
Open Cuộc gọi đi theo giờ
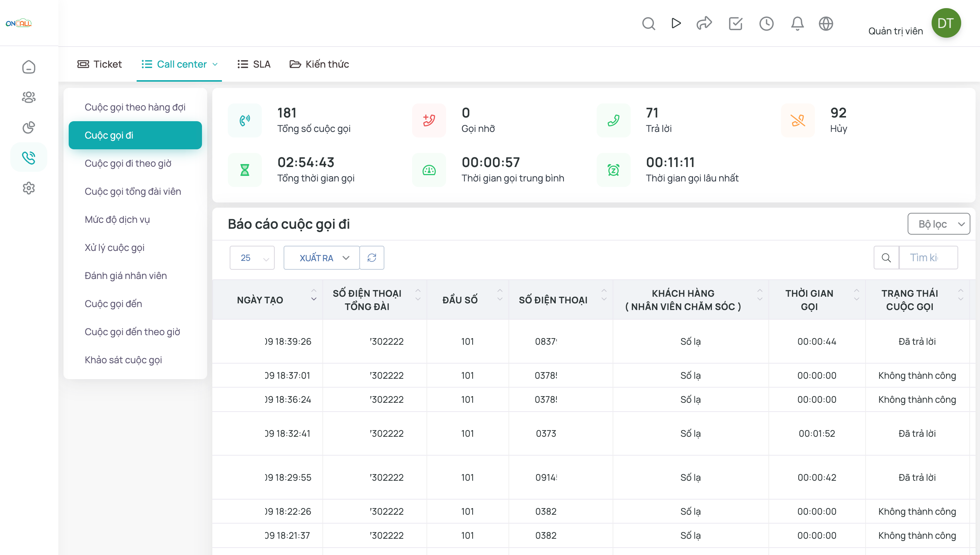[x=135, y=163]
